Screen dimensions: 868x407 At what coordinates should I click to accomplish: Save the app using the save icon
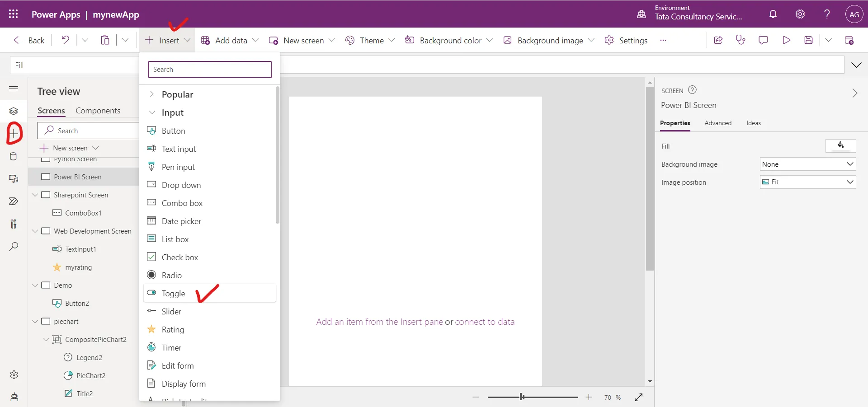[809, 40]
